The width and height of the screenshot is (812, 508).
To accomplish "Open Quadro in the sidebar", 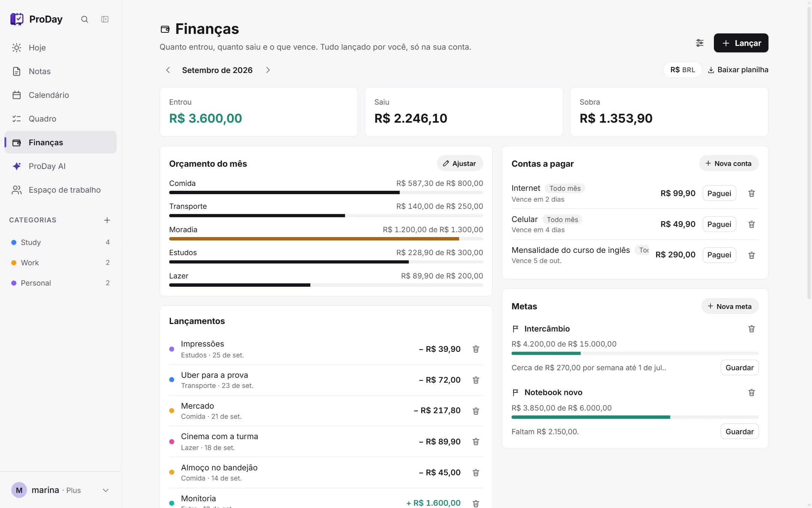I will tap(61, 119).
